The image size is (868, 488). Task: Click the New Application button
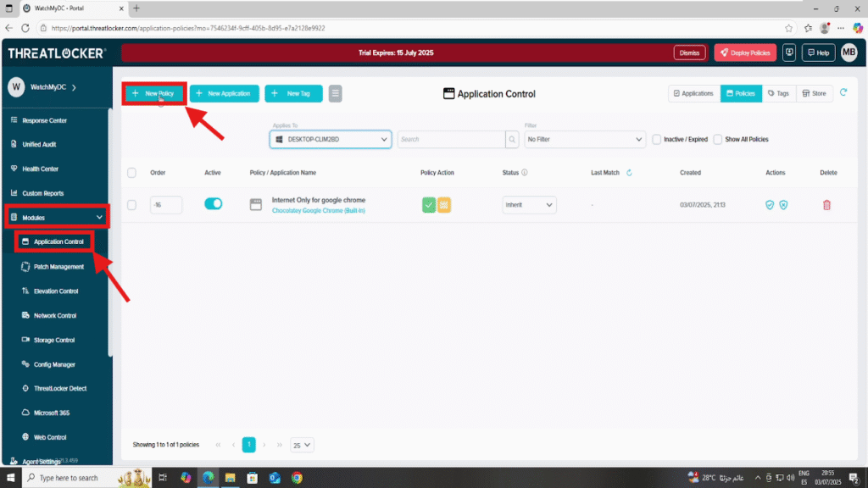(x=224, y=93)
